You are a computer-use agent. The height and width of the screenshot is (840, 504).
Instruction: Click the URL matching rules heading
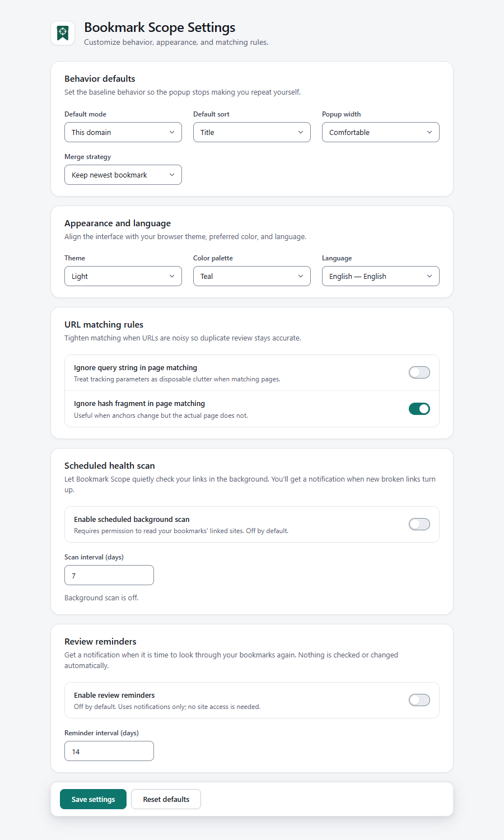[104, 325]
